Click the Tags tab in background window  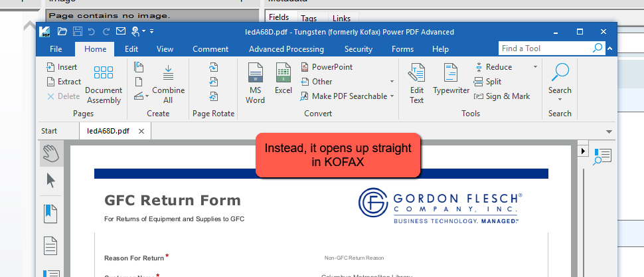click(x=309, y=18)
